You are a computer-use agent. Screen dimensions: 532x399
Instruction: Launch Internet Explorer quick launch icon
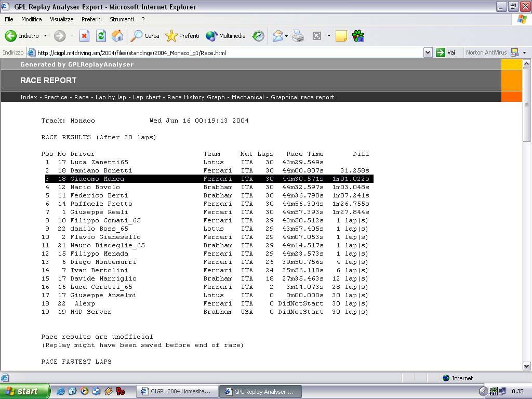(61, 392)
